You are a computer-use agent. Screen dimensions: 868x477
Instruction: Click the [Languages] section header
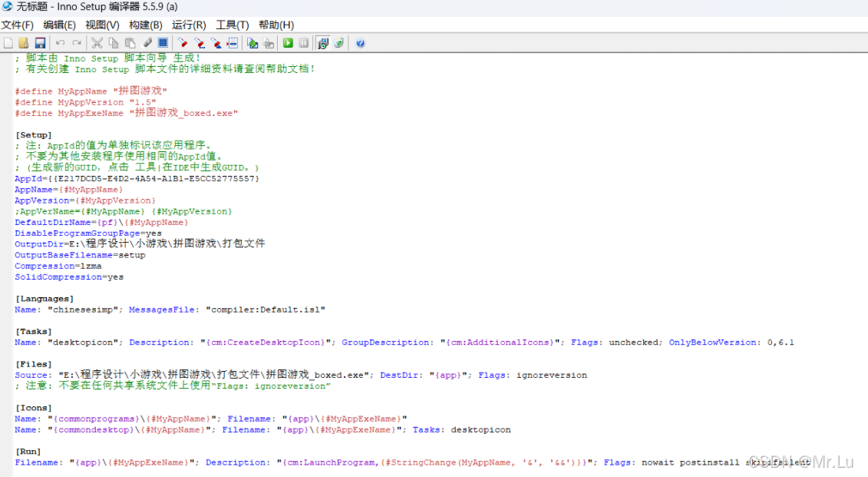click(x=45, y=299)
